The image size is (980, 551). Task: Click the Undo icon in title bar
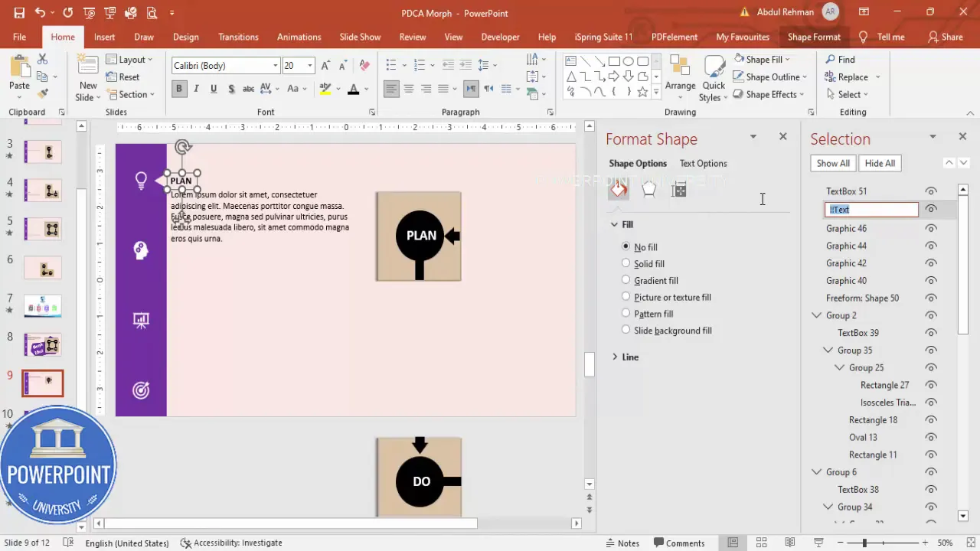click(40, 13)
